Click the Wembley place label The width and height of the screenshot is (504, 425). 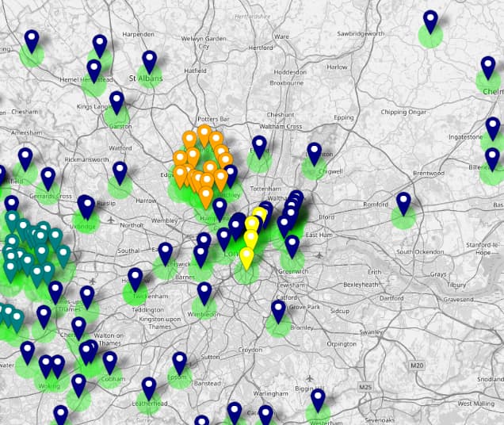(164, 220)
